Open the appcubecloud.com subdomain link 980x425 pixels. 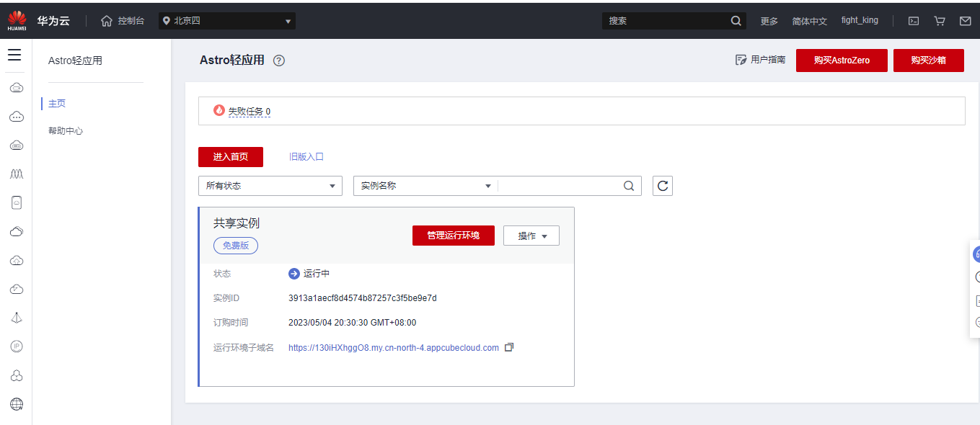[394, 347]
